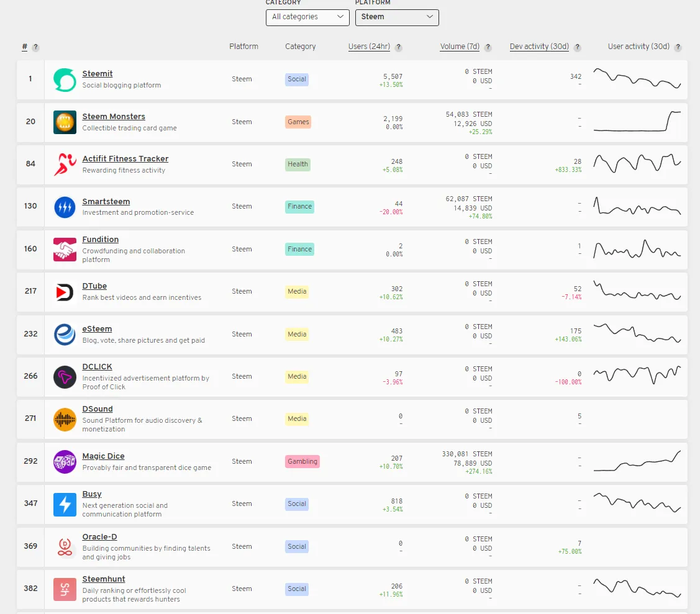Click the Gambling category tag
The height and width of the screenshot is (614, 700).
302,462
